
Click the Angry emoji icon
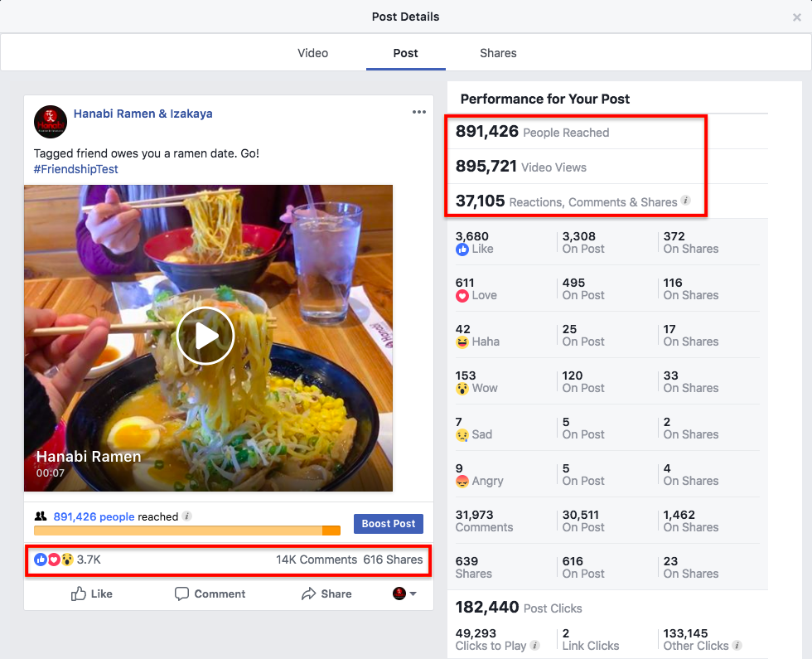pos(462,482)
